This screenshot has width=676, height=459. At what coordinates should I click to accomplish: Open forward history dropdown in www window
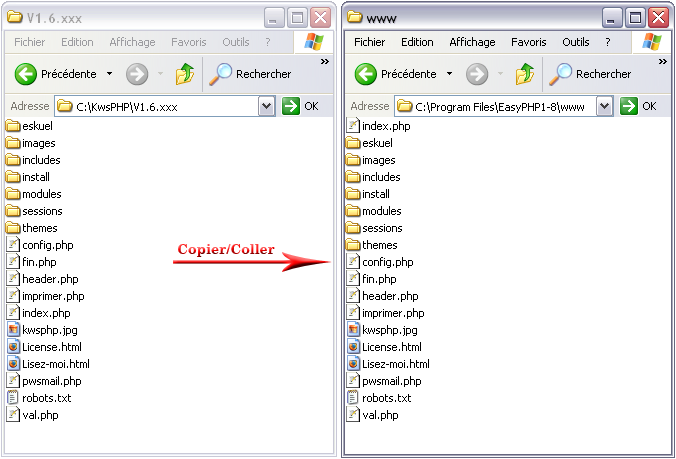[501, 74]
